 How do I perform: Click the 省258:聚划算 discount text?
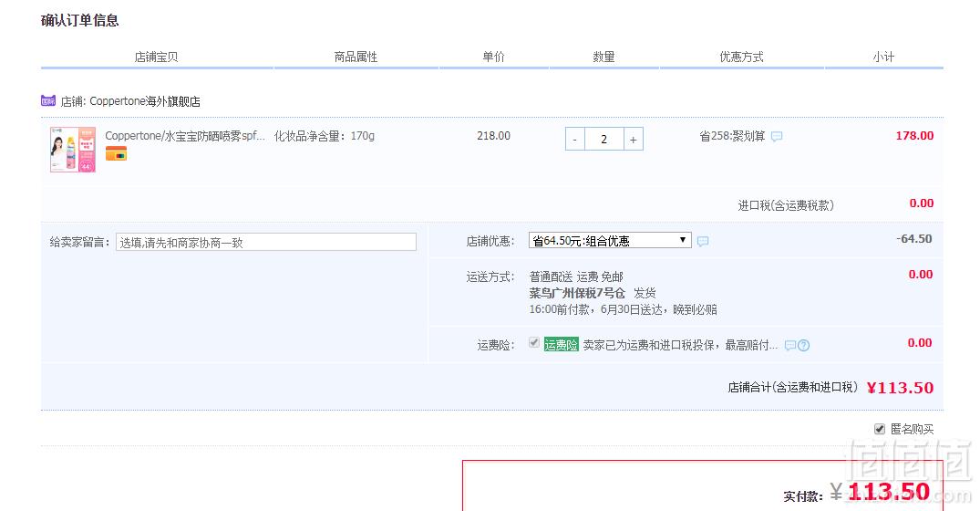click(x=732, y=136)
